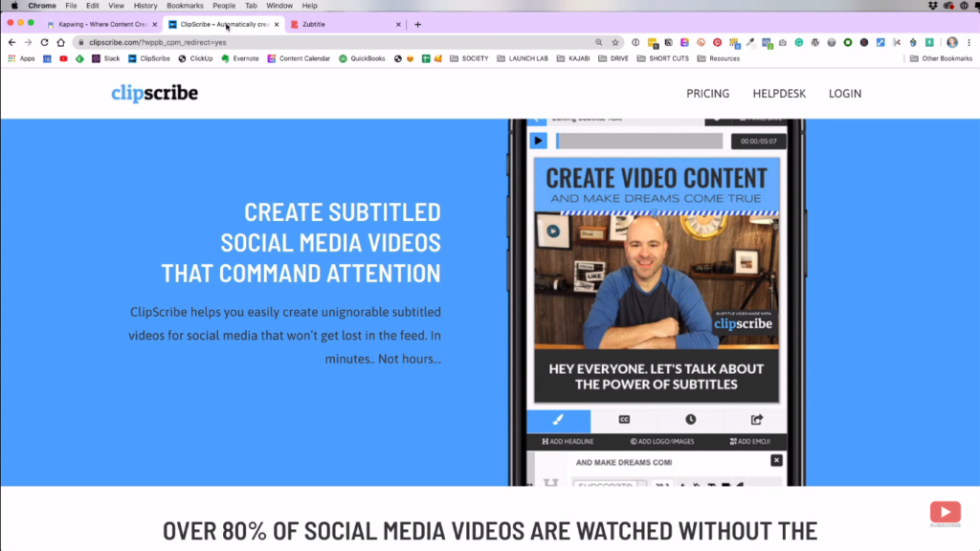Click ADD LOGO/IMAGES in the mockup
Image resolution: width=980 pixels, height=551 pixels.
(x=662, y=442)
